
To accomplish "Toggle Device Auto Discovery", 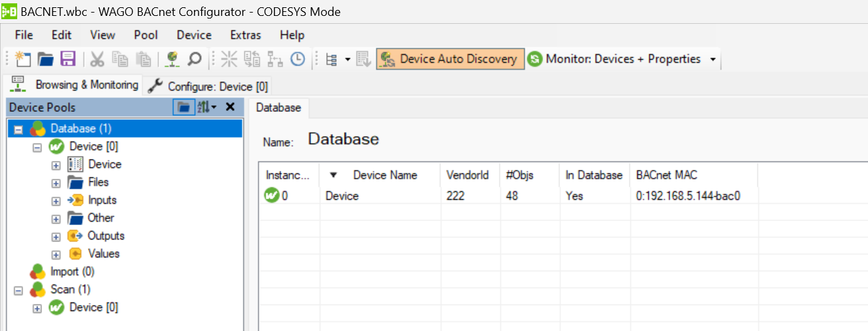I will click(x=451, y=59).
